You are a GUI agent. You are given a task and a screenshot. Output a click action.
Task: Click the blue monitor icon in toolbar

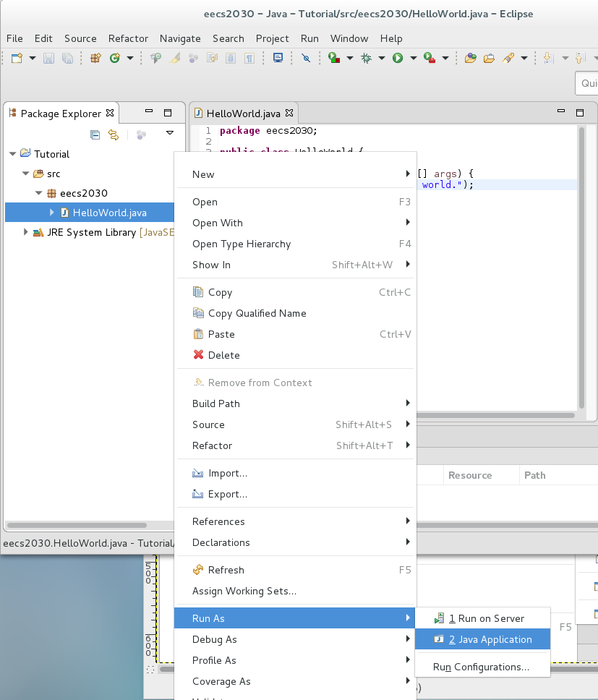pos(278,58)
